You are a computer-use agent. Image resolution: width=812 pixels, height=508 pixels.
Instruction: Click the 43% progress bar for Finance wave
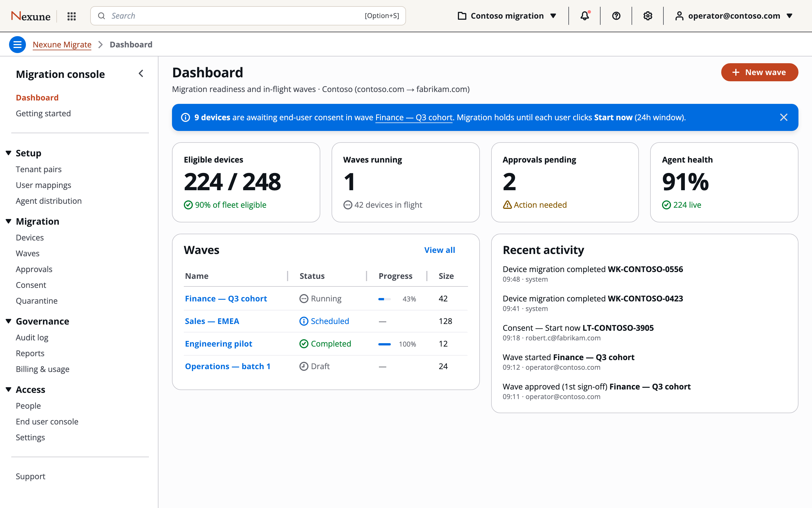[x=385, y=299]
